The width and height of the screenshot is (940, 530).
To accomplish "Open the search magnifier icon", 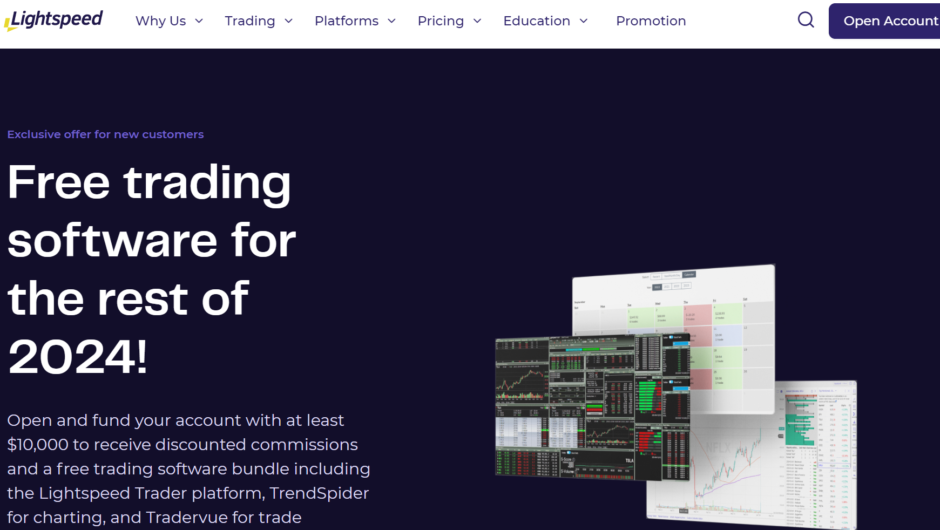I will (x=805, y=20).
